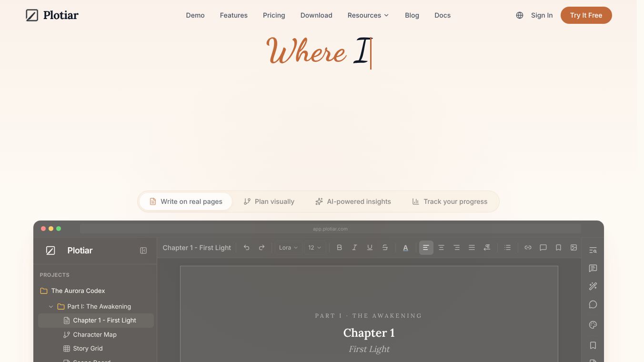This screenshot has height=362, width=644.
Task: Open Character Map in the project tree
Action: [x=96, y=334]
